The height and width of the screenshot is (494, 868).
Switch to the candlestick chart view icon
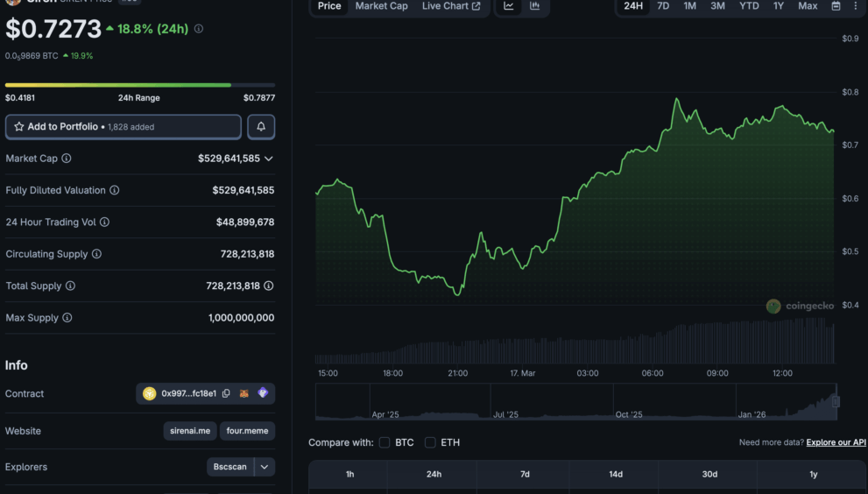pos(534,6)
